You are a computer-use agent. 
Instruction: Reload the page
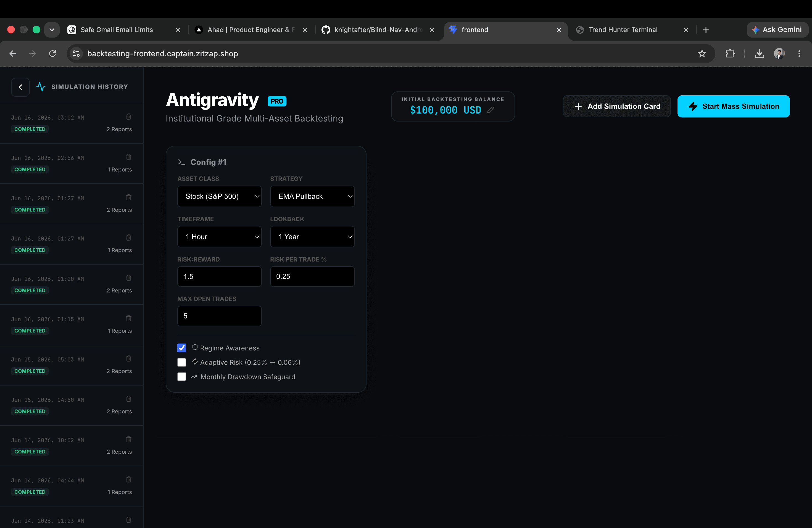(x=52, y=54)
